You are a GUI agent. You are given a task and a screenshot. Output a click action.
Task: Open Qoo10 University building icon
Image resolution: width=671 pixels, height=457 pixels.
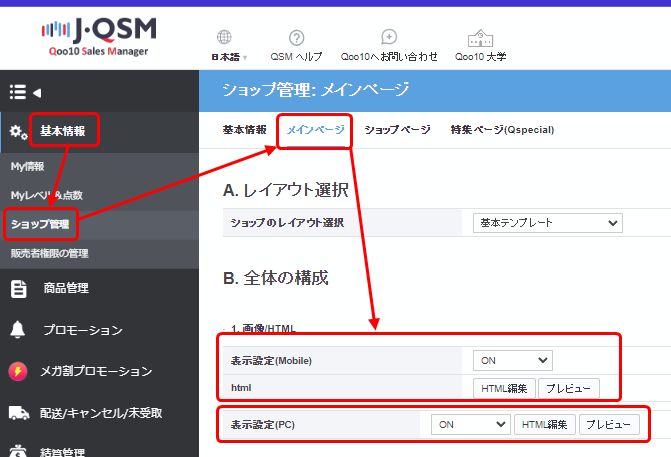click(x=480, y=37)
